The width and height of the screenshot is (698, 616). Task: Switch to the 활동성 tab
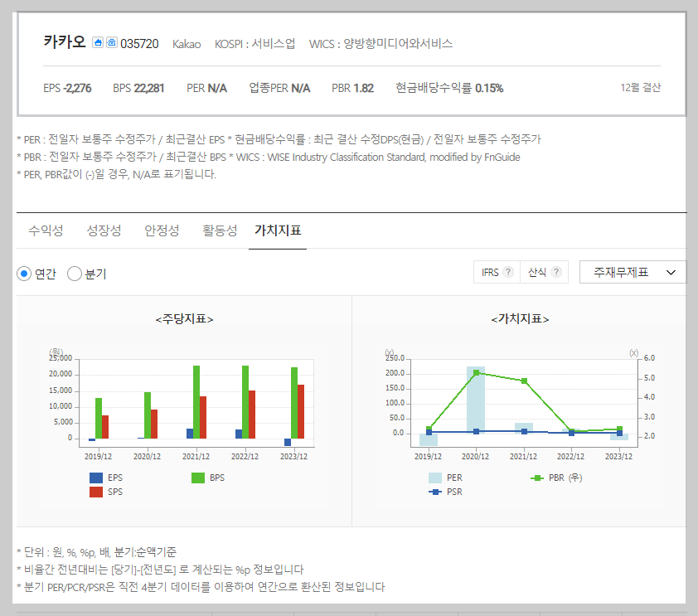click(x=220, y=230)
